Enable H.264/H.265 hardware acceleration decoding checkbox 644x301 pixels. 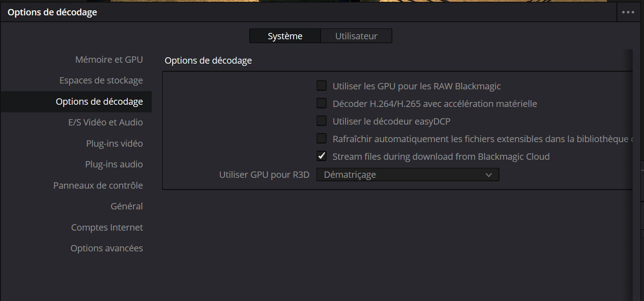point(322,103)
